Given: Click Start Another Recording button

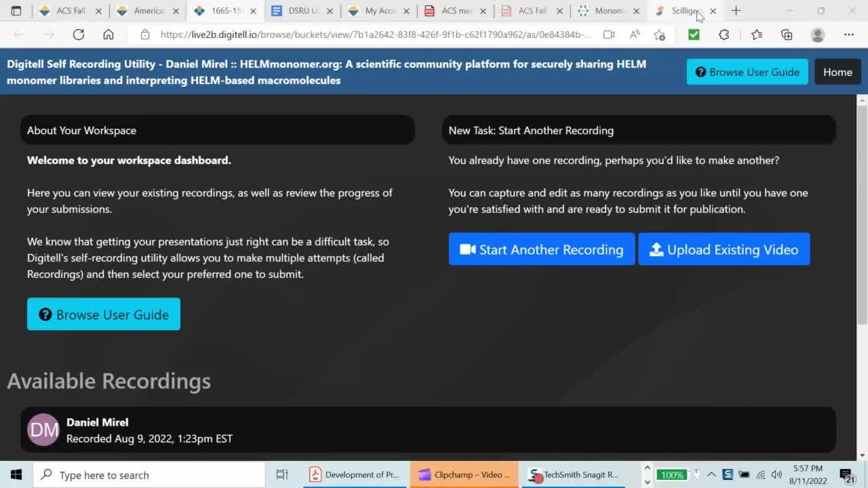Looking at the screenshot, I should [x=542, y=249].
